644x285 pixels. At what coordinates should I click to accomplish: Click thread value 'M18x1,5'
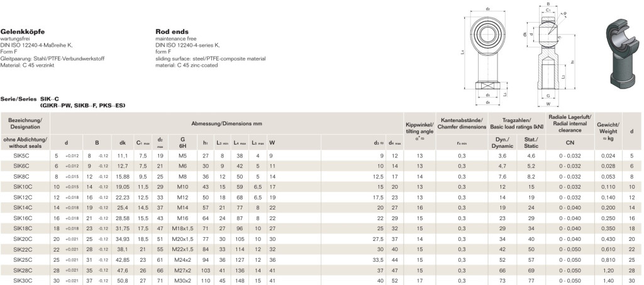click(183, 228)
